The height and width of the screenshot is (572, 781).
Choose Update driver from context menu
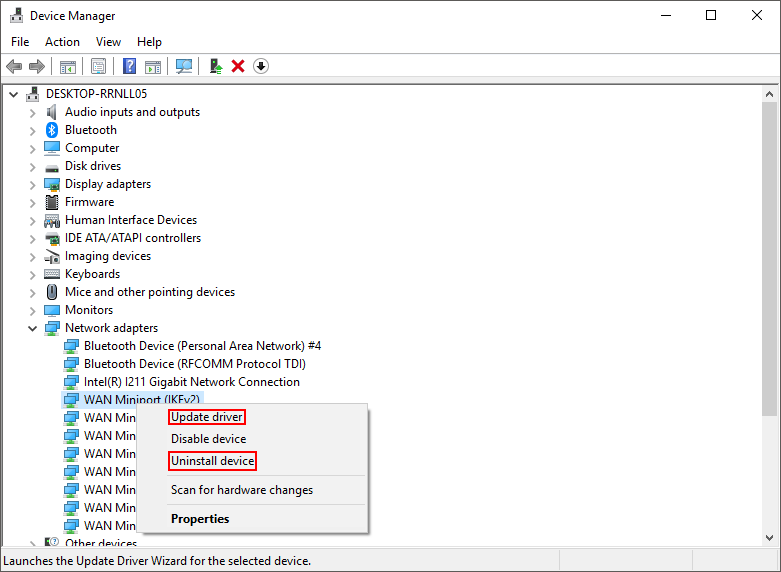(207, 417)
